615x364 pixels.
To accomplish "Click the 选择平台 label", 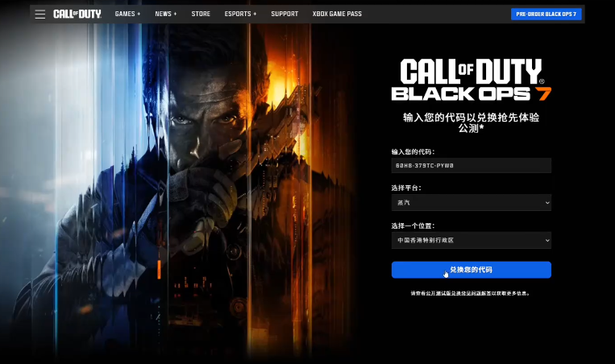I will click(406, 188).
